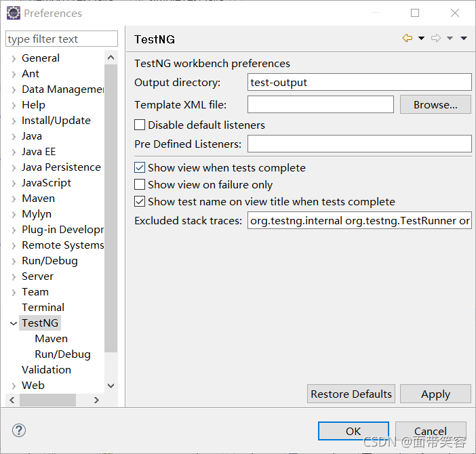
Task: Select the TestNG tree item
Action: tap(40, 323)
